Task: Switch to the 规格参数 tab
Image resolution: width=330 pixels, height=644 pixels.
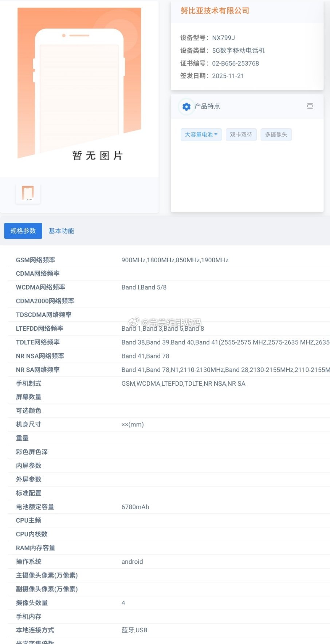Action: pyautogui.click(x=23, y=231)
